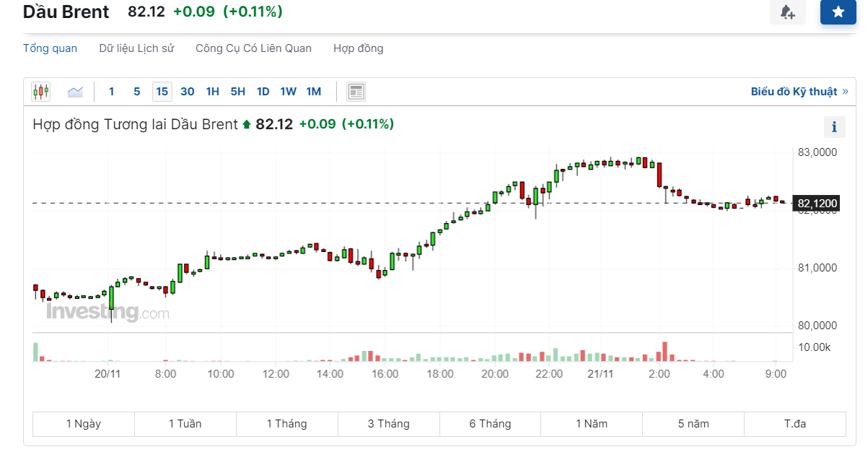The width and height of the screenshot is (868, 452).
Task: Click the 83,0000 price axis label
Action: [817, 152]
